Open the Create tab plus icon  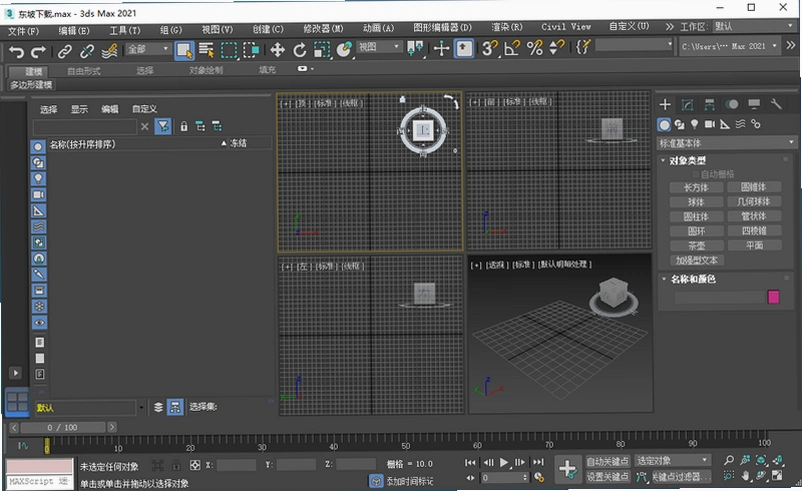[x=665, y=105]
